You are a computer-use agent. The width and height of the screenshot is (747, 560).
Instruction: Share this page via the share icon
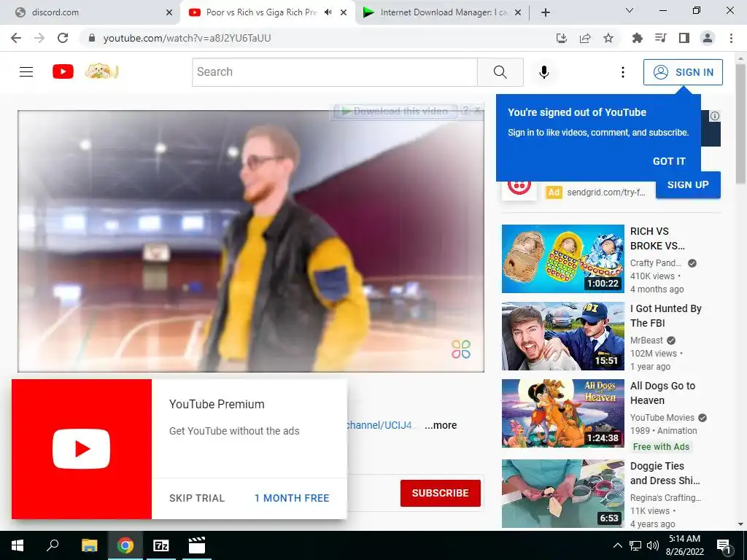click(585, 38)
